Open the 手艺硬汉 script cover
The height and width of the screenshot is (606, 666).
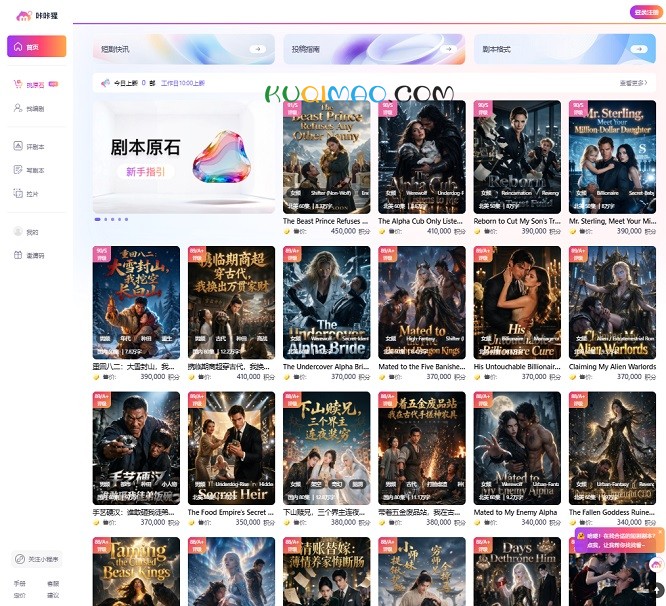tap(136, 448)
